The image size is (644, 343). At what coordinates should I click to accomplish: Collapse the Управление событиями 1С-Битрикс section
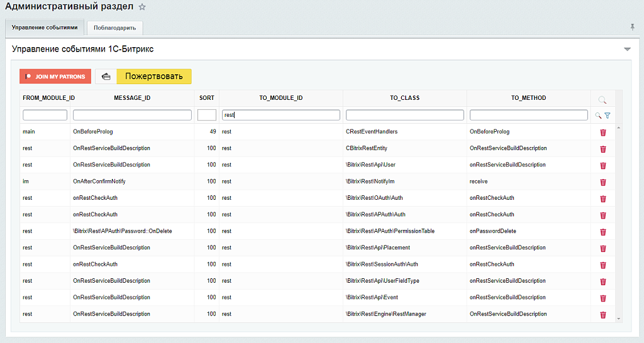point(626,49)
